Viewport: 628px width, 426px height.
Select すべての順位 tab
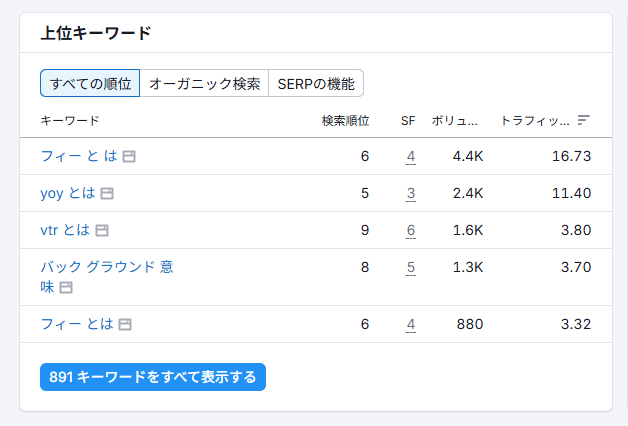[90, 83]
